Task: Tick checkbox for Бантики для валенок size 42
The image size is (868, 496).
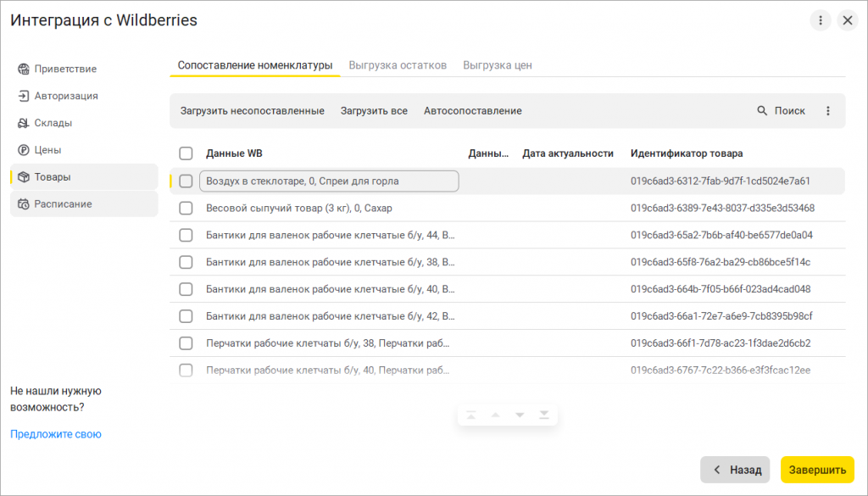Action: click(186, 316)
